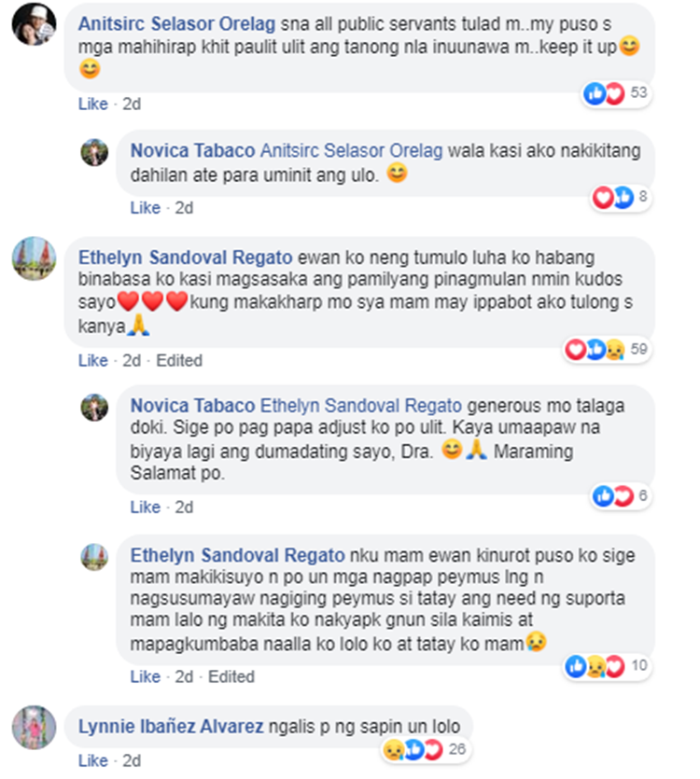Like Novica's reply about uminit ang ulo
This screenshot has height=779, width=700.
[x=146, y=208]
